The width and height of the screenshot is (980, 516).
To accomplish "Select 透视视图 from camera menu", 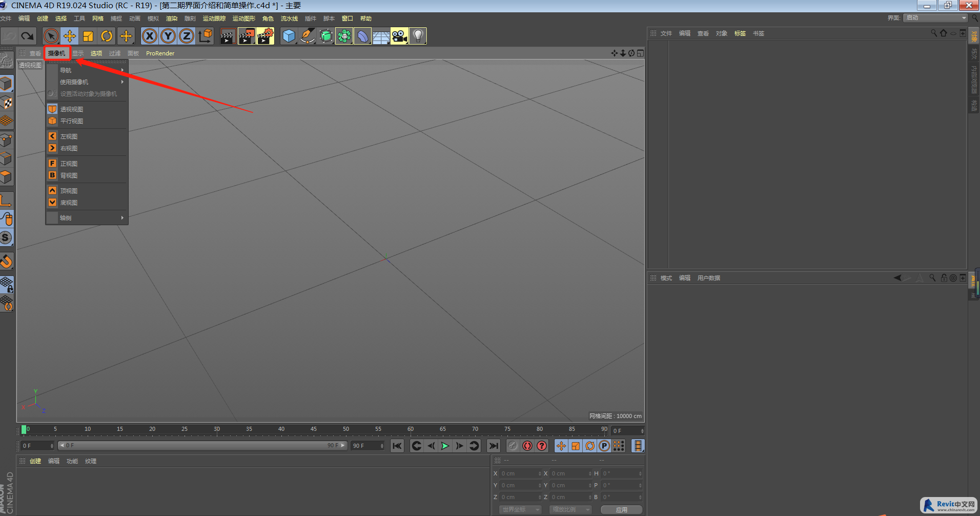I will (x=87, y=109).
